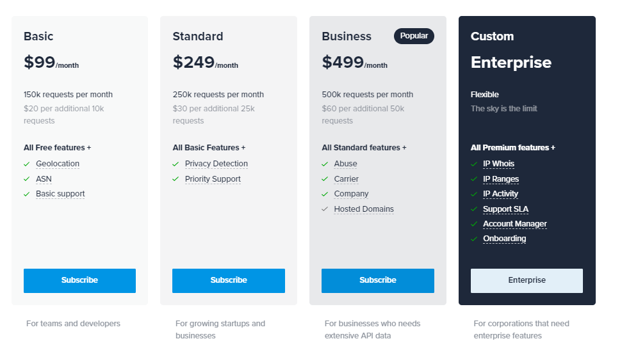
Task: Click the Popular badge on Business plan
Action: point(414,36)
